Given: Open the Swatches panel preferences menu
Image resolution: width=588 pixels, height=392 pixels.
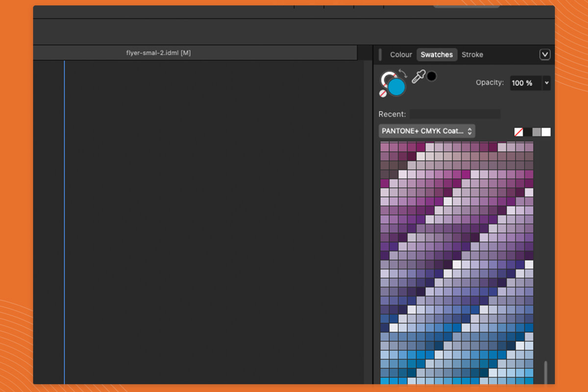Looking at the screenshot, I should (545, 54).
